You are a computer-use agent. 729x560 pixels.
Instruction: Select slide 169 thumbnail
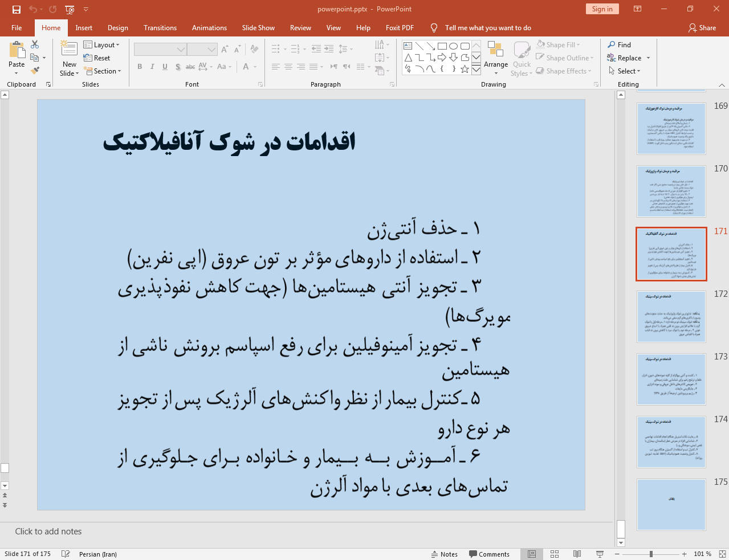[x=671, y=129]
